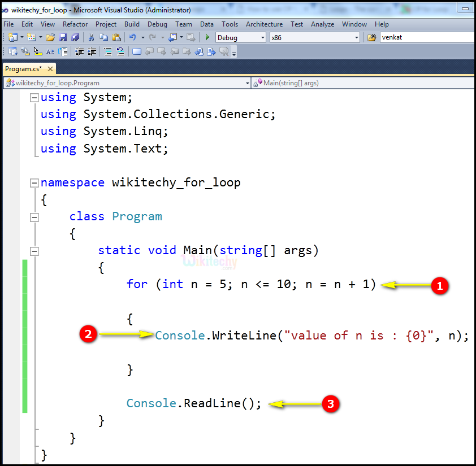Collapse the class Program outline node
476x466 pixels.
[x=34, y=217]
